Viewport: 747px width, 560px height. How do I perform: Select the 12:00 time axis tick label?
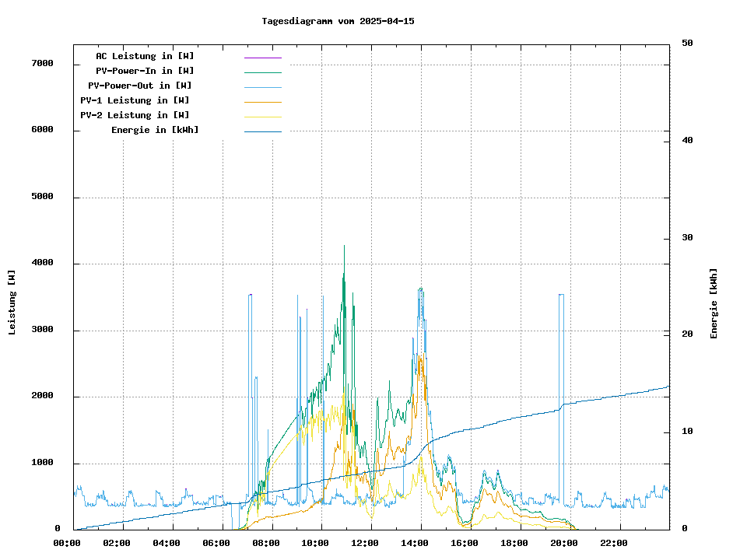click(365, 543)
